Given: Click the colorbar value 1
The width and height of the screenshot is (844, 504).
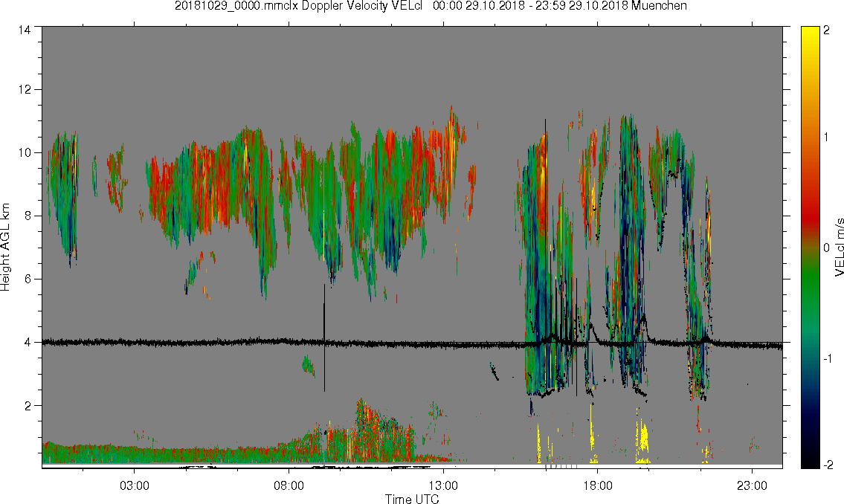Looking at the screenshot, I should click(x=826, y=138).
